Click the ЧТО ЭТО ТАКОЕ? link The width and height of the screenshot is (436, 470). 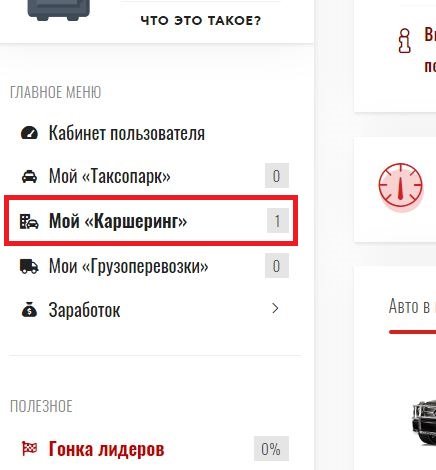coord(201,21)
